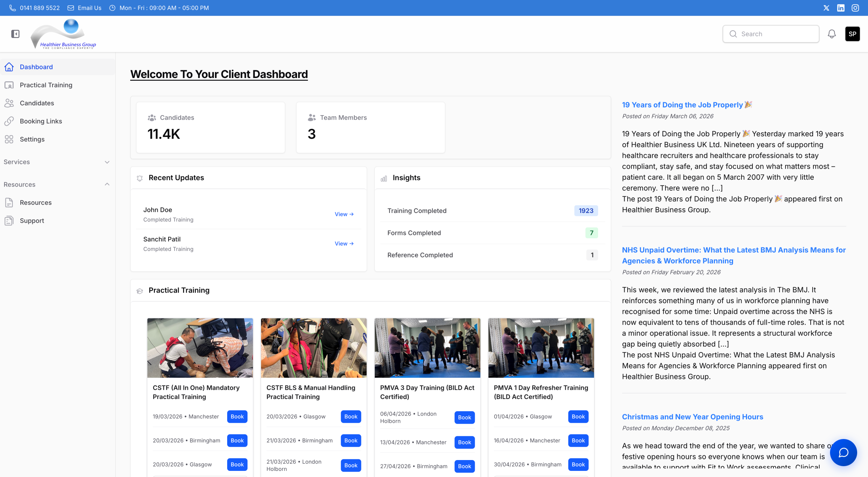Collapse the sidebar using the arrow icon
This screenshot has height=477, width=868.
pyautogui.click(x=15, y=34)
